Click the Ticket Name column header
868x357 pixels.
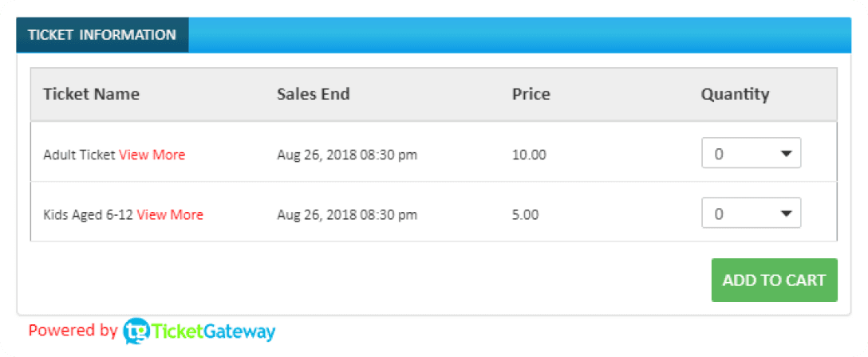pos(91,94)
